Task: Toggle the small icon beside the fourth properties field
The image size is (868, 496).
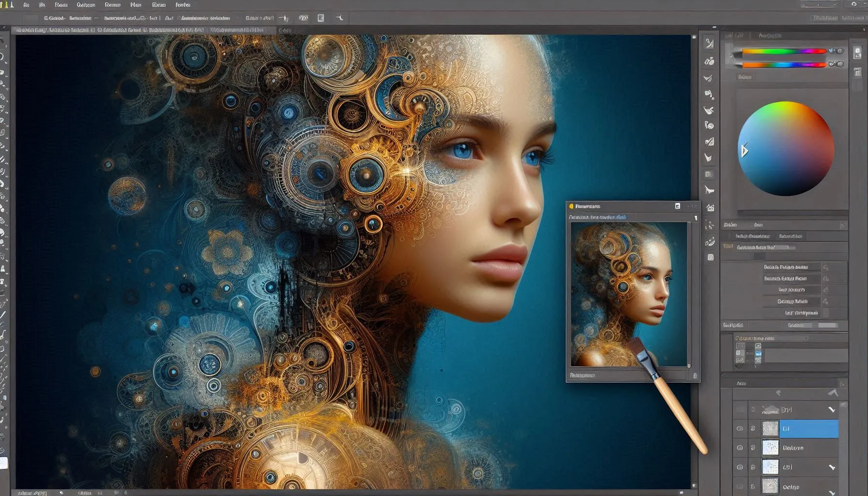Action: (x=826, y=301)
